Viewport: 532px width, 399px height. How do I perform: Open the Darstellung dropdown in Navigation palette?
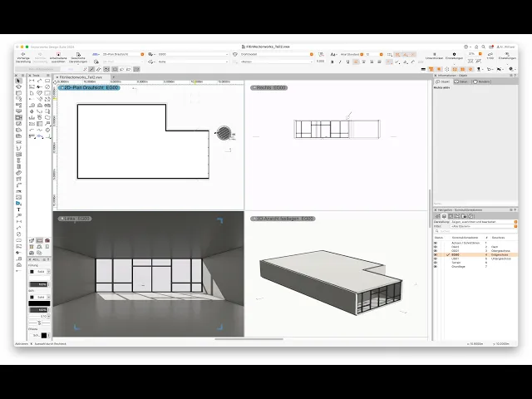[x=484, y=222]
